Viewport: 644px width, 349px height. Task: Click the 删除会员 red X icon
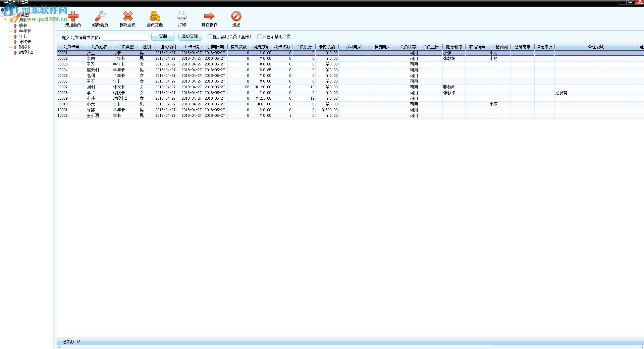pyautogui.click(x=127, y=16)
